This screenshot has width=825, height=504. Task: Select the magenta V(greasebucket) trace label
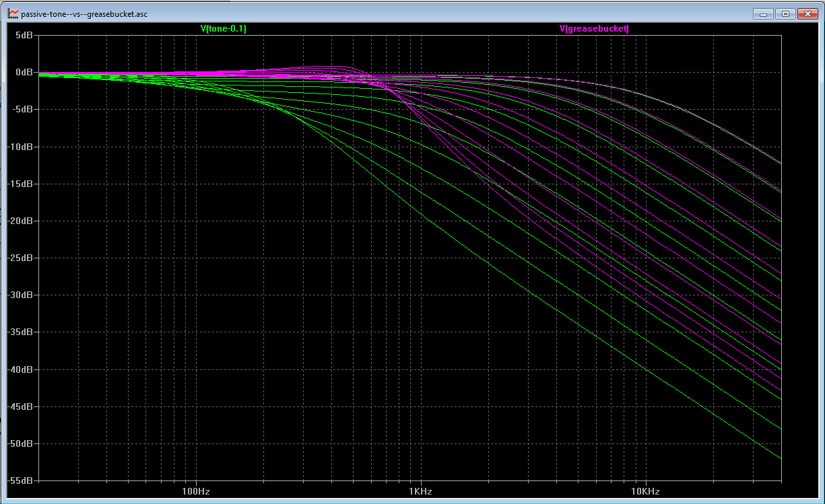pyautogui.click(x=594, y=28)
